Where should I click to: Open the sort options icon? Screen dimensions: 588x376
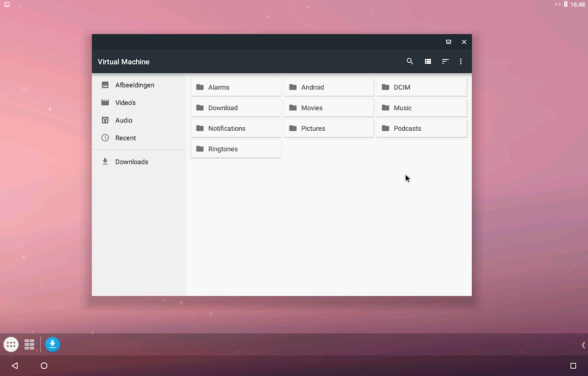coord(445,62)
